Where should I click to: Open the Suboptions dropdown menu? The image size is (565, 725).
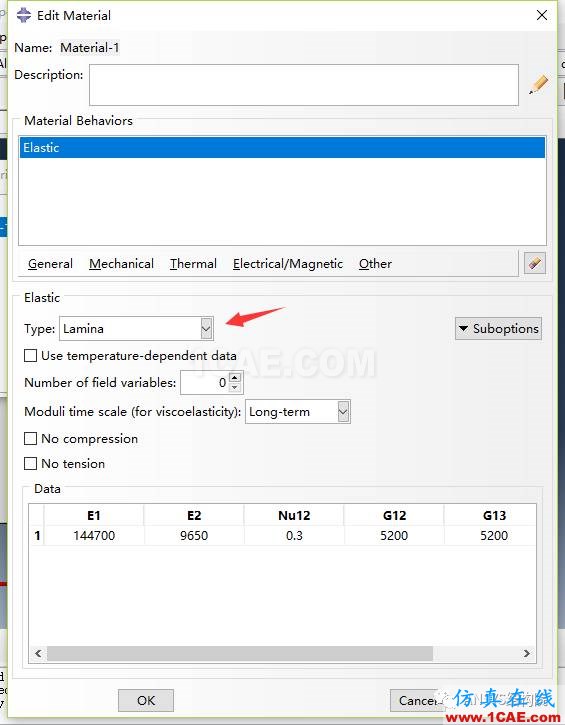pyautogui.click(x=498, y=329)
